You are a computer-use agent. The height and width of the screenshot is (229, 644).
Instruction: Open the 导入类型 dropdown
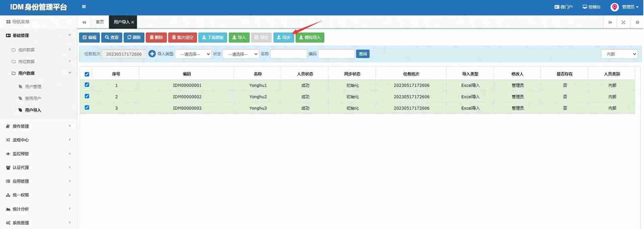[193, 54]
